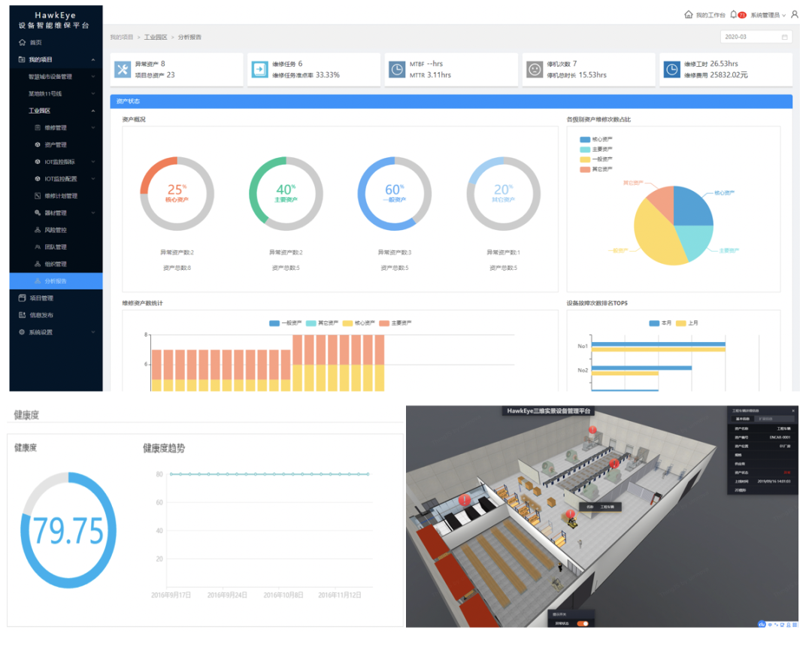Toggle 其它资产 legend in pie chart
This screenshot has height=645, width=812.
[x=596, y=168]
